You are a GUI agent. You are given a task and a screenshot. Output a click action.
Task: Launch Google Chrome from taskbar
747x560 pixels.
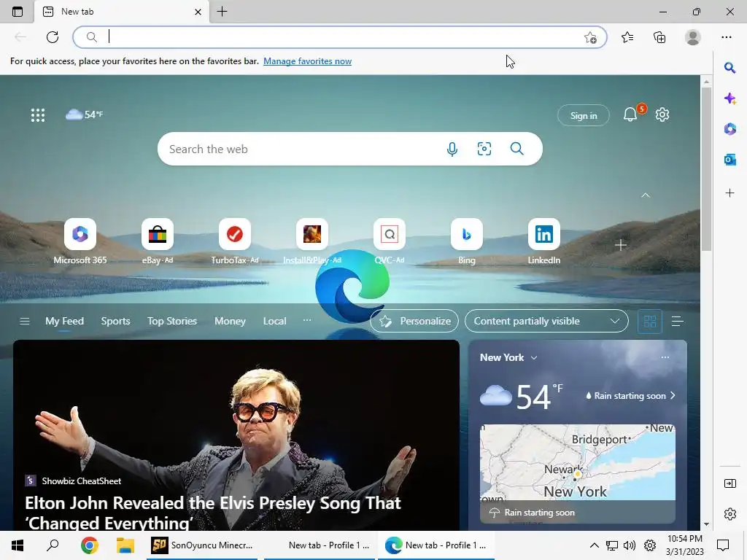click(90, 545)
